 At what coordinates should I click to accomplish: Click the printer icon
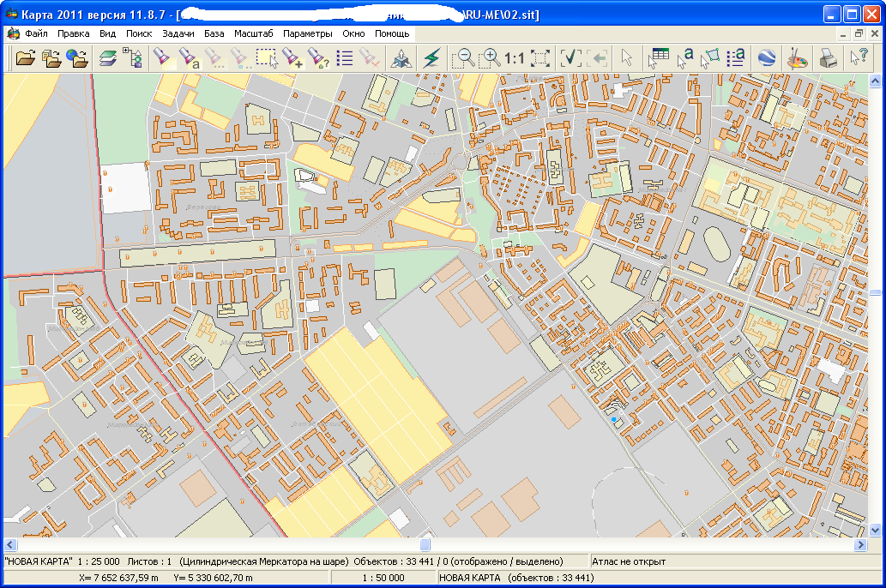[x=827, y=58]
